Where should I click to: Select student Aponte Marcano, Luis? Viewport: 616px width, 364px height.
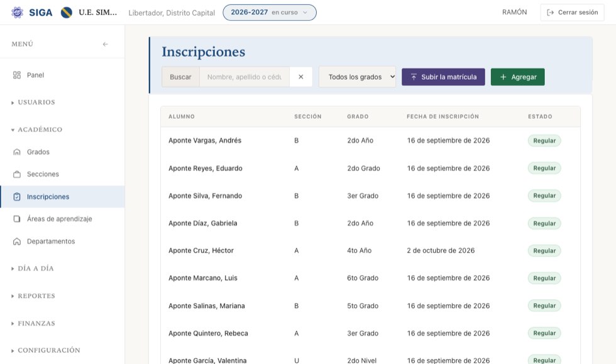(203, 278)
